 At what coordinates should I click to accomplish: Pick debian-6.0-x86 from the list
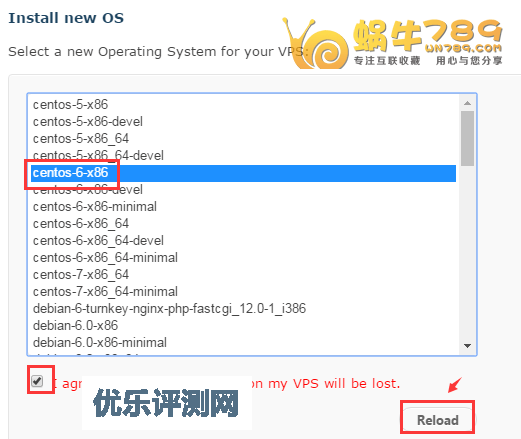[x=243, y=326]
